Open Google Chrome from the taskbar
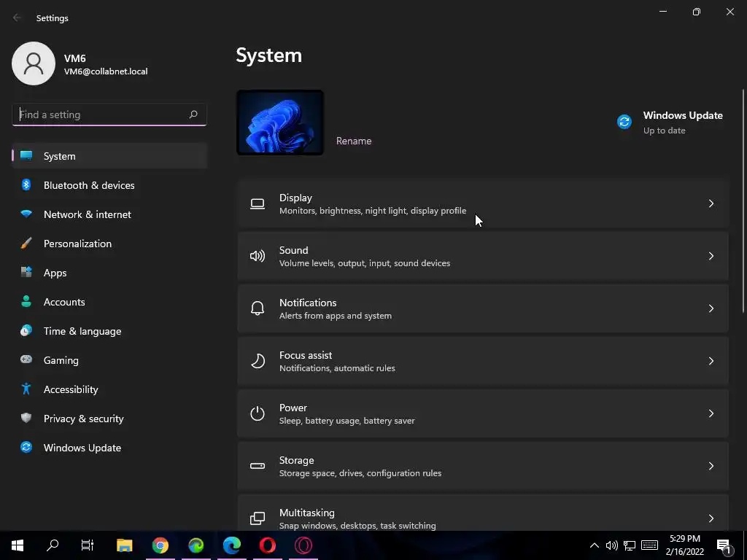 (x=160, y=545)
